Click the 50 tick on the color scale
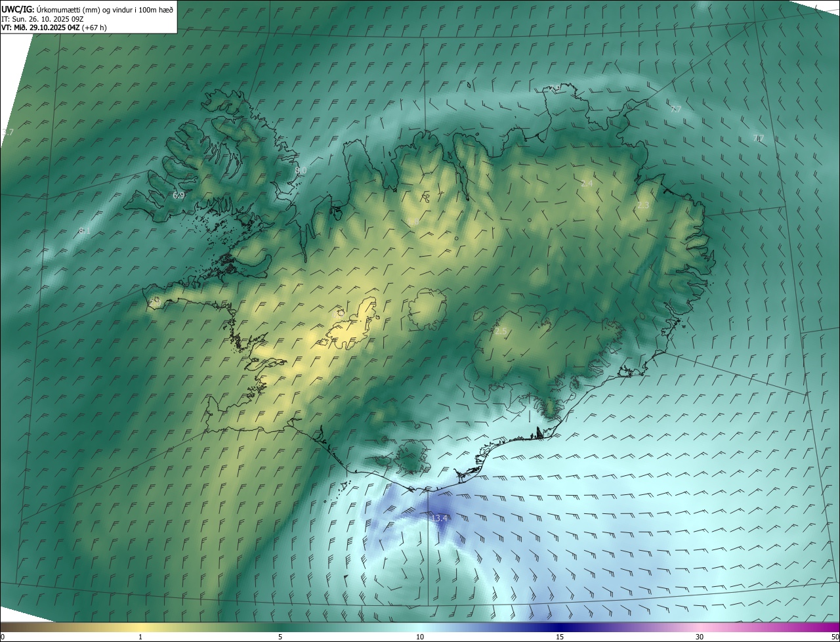The width and height of the screenshot is (840, 642). click(x=835, y=637)
